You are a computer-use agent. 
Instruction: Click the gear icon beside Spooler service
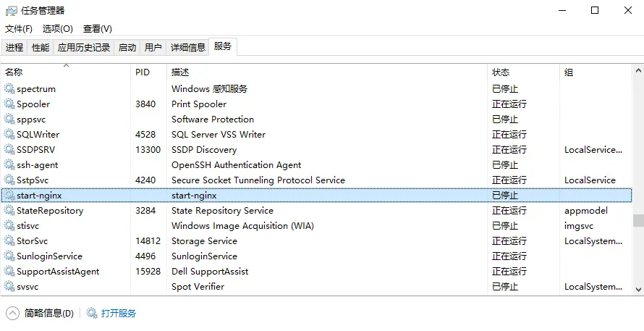point(9,104)
